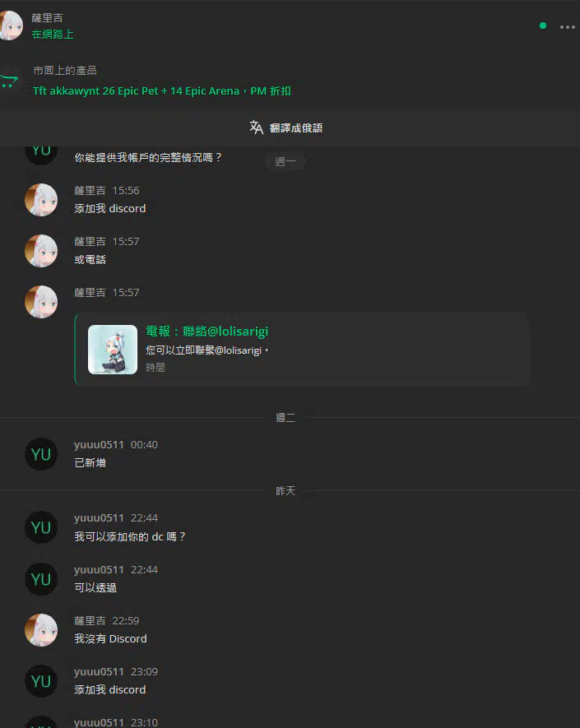
Task: Click YU avatar beside 23:09 message
Action: (41, 681)
